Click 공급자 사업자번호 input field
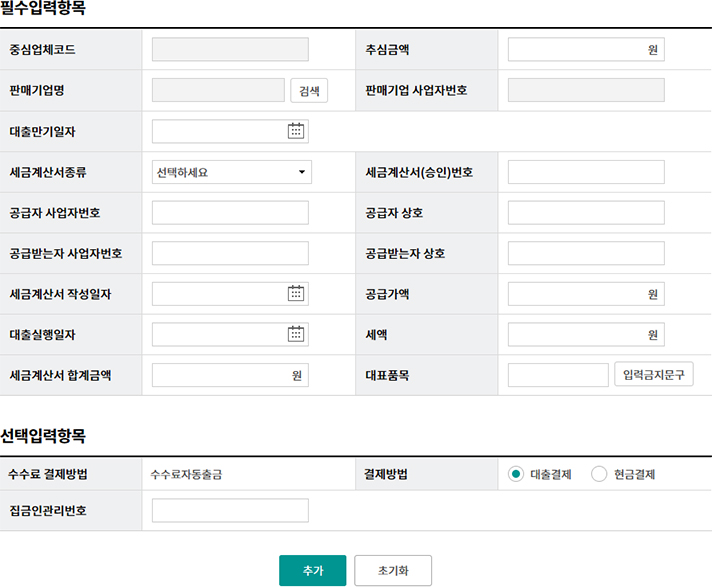This screenshot has height=587, width=712. coord(230,212)
